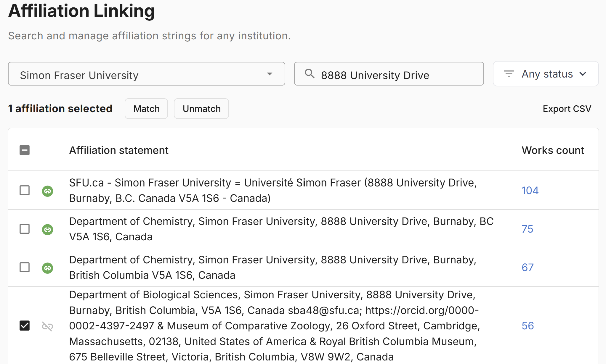Image resolution: width=606 pixels, height=364 pixels.
Task: Open the Simon Fraser University institution dropdown
Action: click(x=147, y=74)
